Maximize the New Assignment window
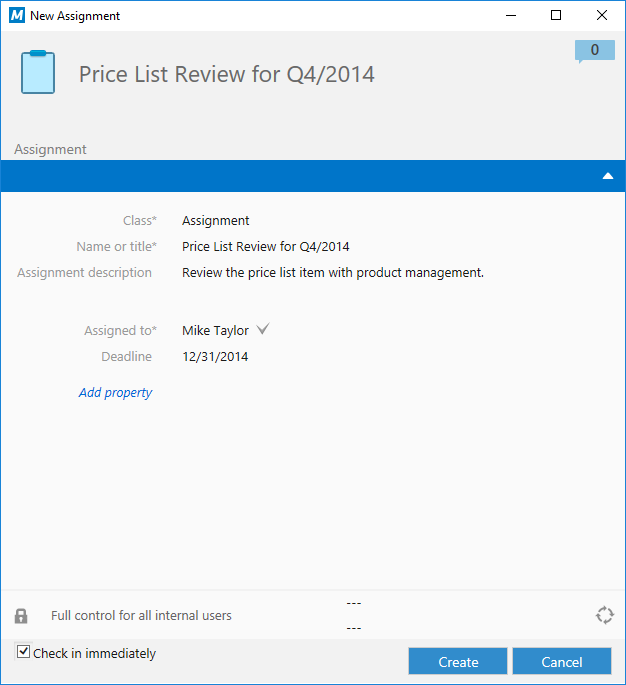This screenshot has width=626, height=685. [x=556, y=15]
